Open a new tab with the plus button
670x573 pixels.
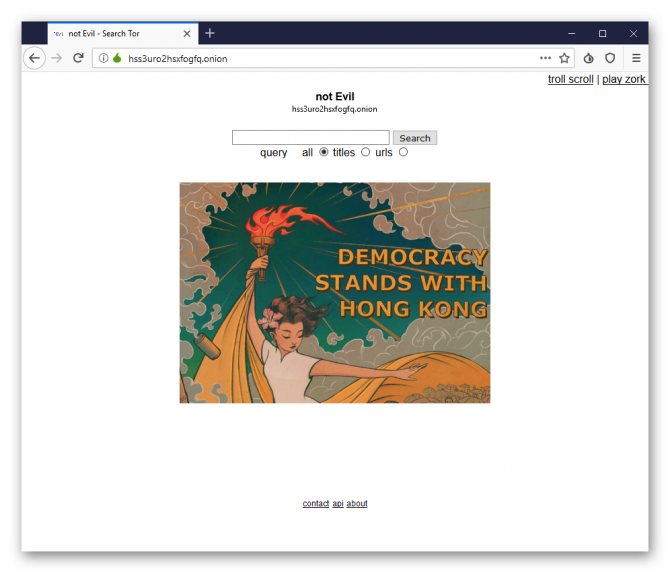coord(210,33)
